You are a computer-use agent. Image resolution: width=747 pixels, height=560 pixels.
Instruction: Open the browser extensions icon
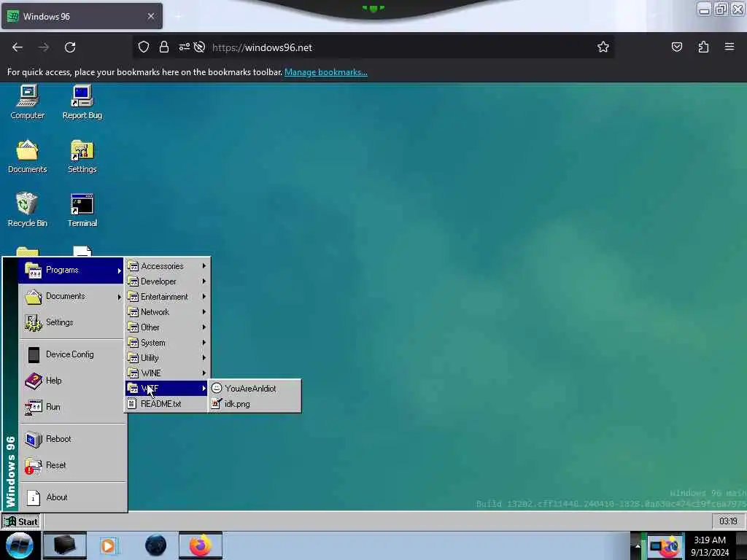(703, 47)
